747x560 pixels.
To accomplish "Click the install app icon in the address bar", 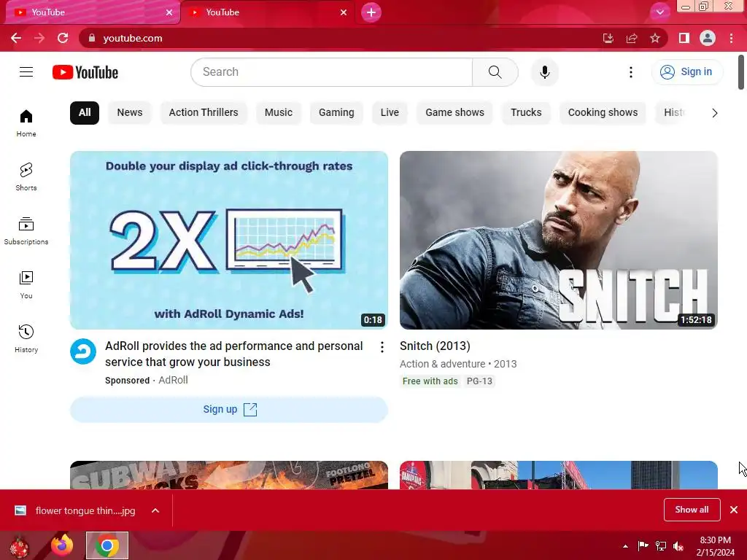I will (608, 38).
